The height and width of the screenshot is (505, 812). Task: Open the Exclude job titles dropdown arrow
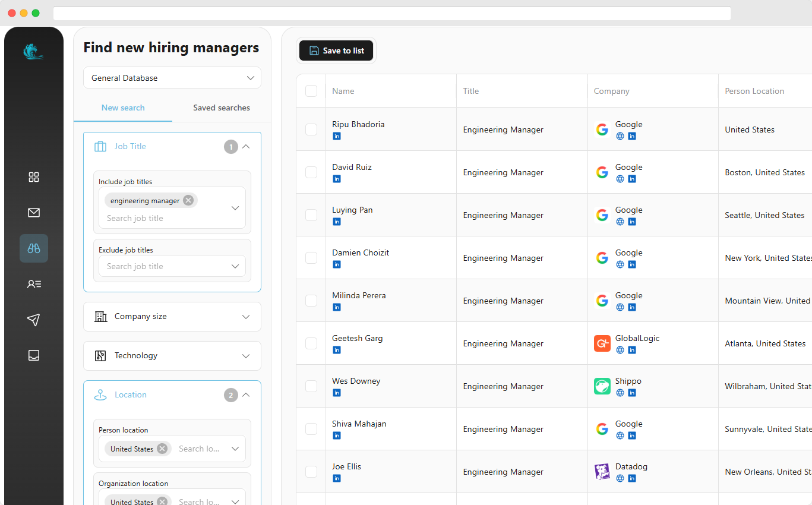tap(235, 266)
